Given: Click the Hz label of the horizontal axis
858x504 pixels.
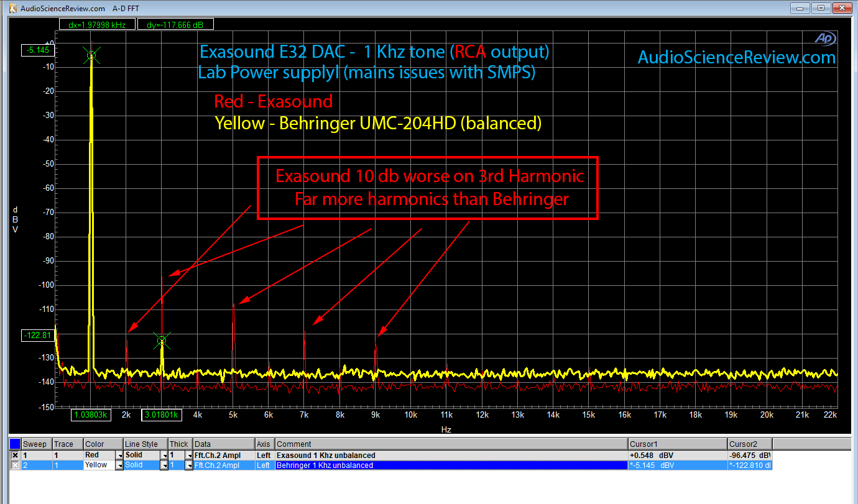Looking at the screenshot, I should tap(446, 429).
